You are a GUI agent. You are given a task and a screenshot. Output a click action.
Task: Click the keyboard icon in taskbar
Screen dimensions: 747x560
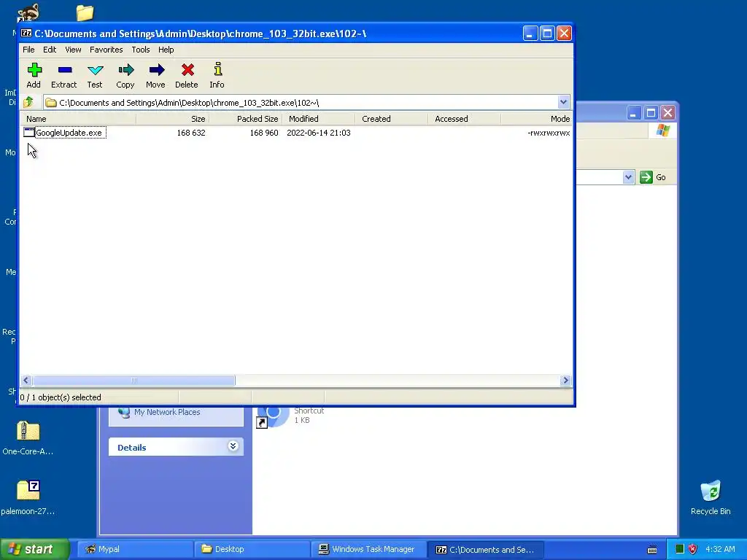click(652, 550)
